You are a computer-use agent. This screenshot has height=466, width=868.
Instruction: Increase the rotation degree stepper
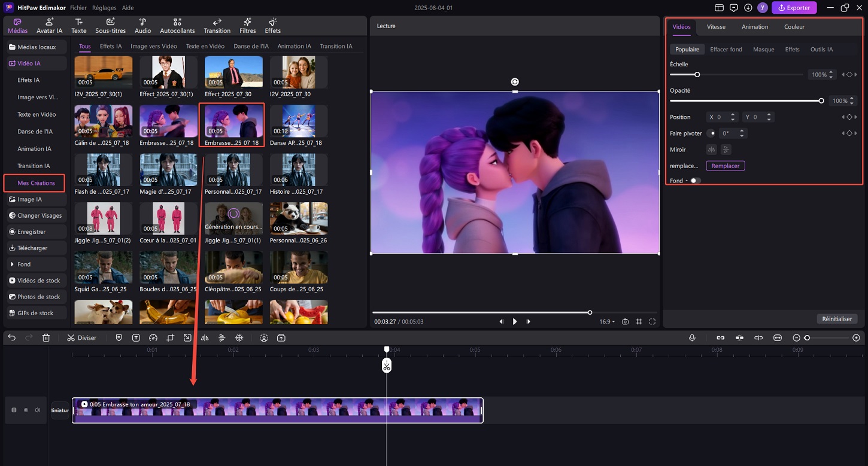click(x=742, y=132)
